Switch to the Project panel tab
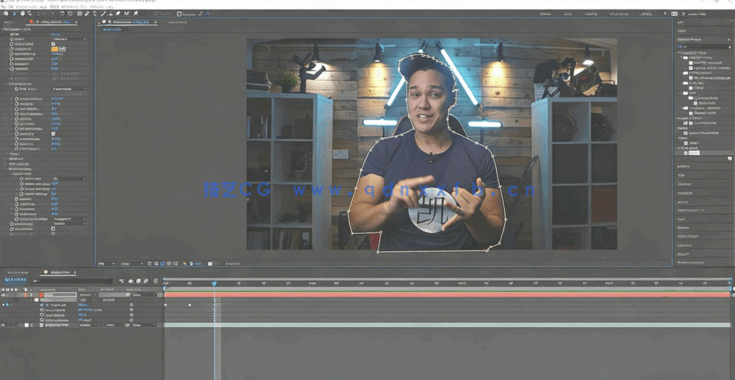 [8, 22]
